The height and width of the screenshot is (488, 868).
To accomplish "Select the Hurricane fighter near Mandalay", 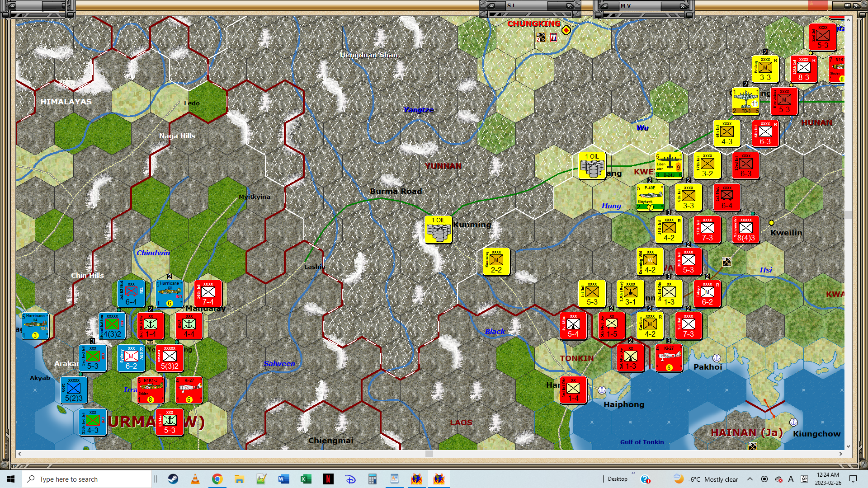I will point(170,294).
